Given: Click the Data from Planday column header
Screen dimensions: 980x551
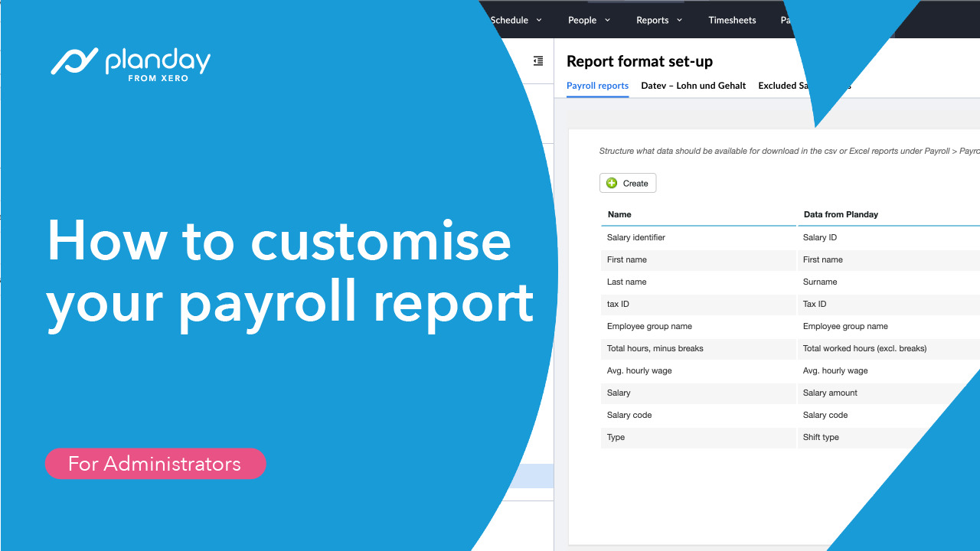Looking at the screenshot, I should tap(841, 214).
